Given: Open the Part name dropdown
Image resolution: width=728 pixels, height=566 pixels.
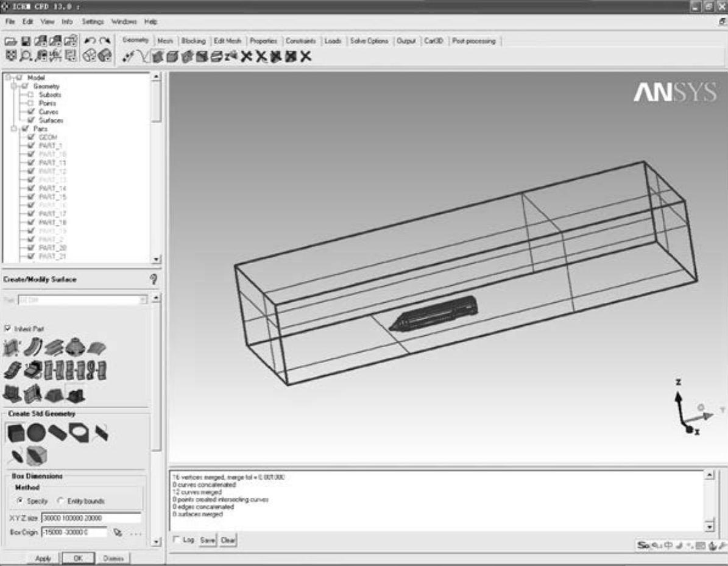Looking at the screenshot, I should (144, 300).
